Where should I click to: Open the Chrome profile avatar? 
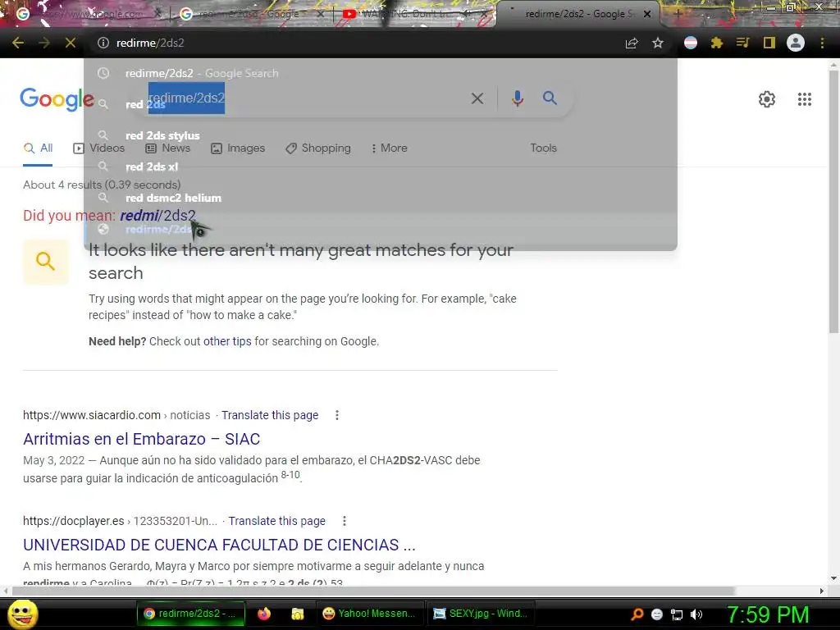click(x=796, y=43)
